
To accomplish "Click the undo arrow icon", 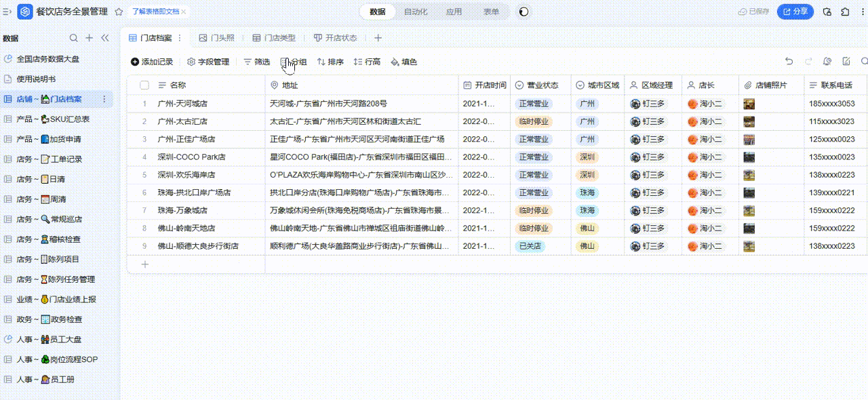I will [789, 62].
